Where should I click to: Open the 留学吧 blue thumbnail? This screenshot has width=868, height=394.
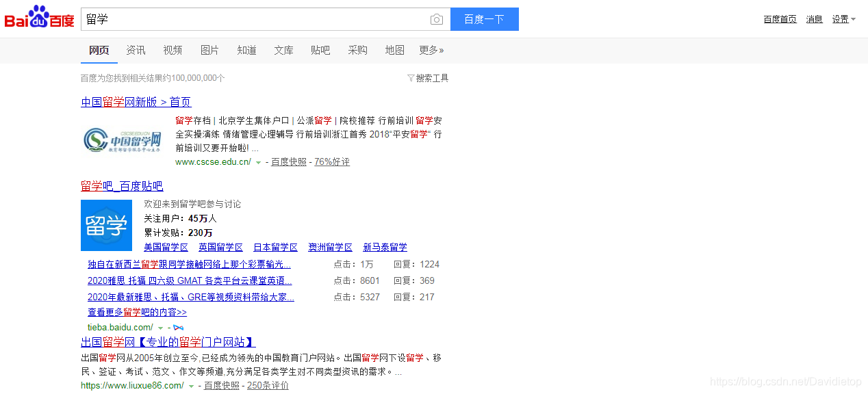pyautogui.click(x=106, y=225)
